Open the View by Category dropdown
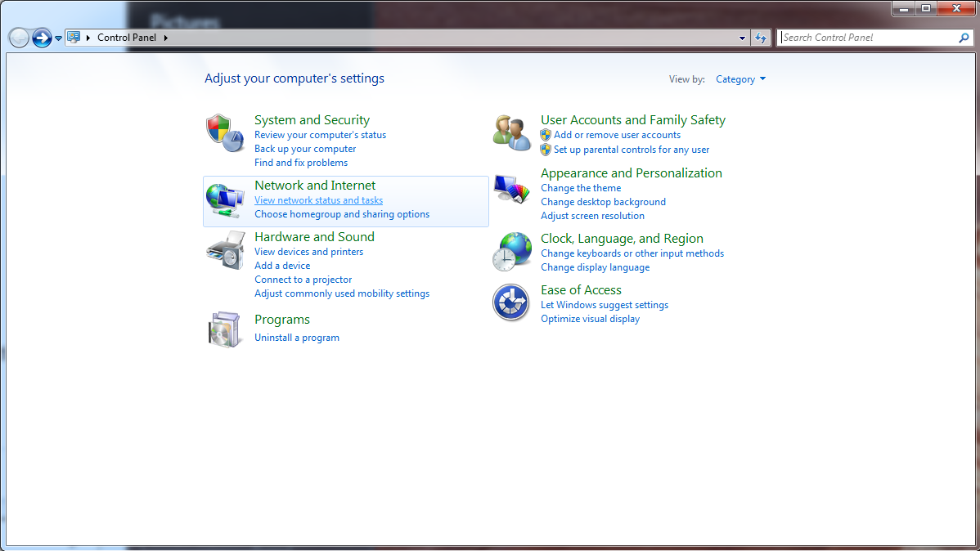 coord(740,79)
